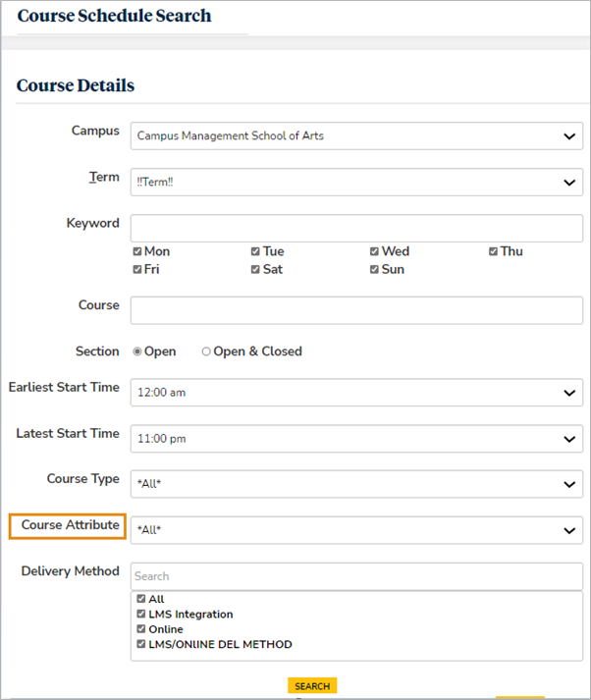The height and width of the screenshot is (700, 591).
Task: Uncheck the LMS Integration delivery method
Action: tap(141, 615)
